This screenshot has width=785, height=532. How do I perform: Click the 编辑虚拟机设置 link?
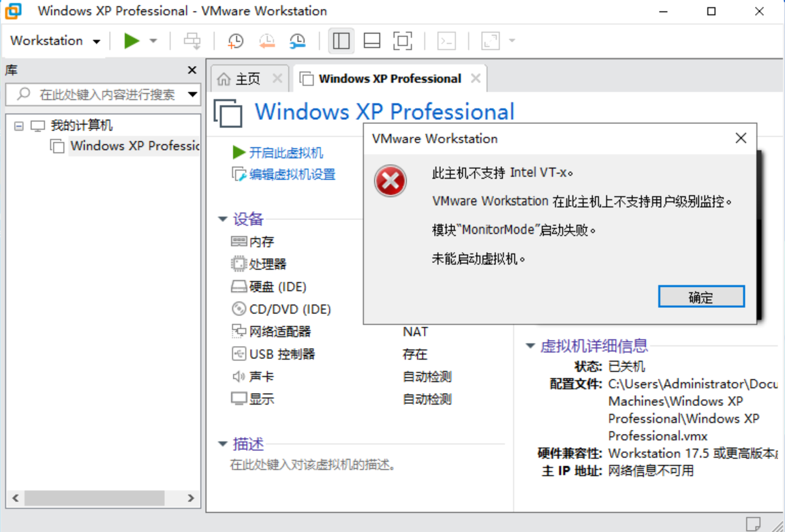click(292, 174)
